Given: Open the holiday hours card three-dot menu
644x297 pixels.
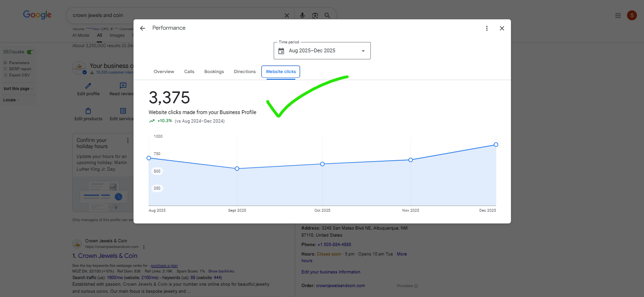Looking at the screenshot, I should click(x=127, y=140).
